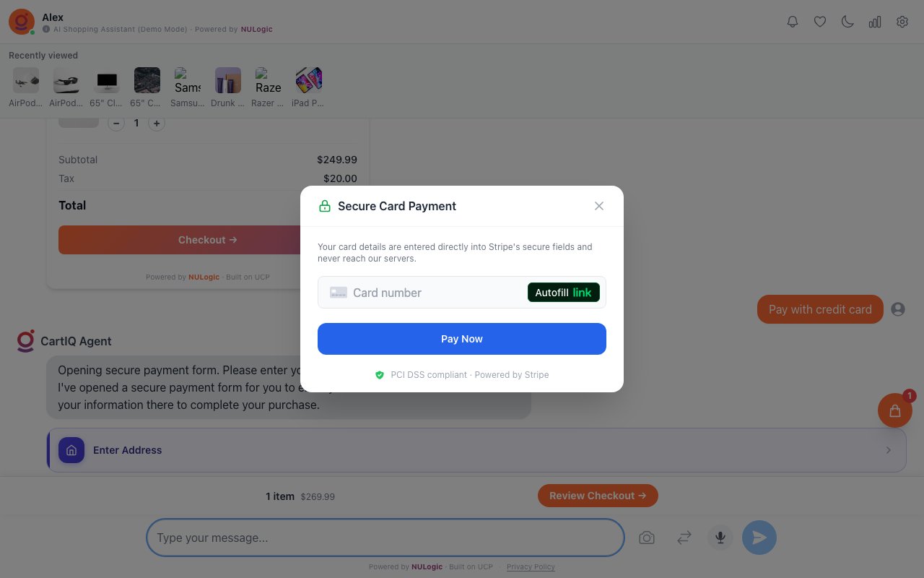The image size is (924, 578).
Task: Click the card number input field
Action: 419,293
